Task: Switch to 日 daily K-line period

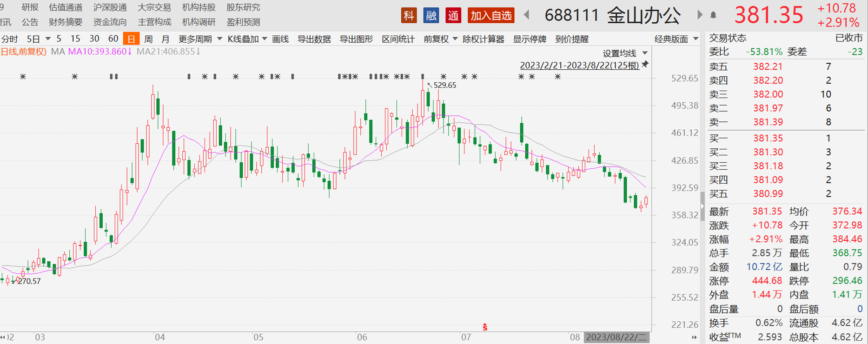Action: (131, 39)
